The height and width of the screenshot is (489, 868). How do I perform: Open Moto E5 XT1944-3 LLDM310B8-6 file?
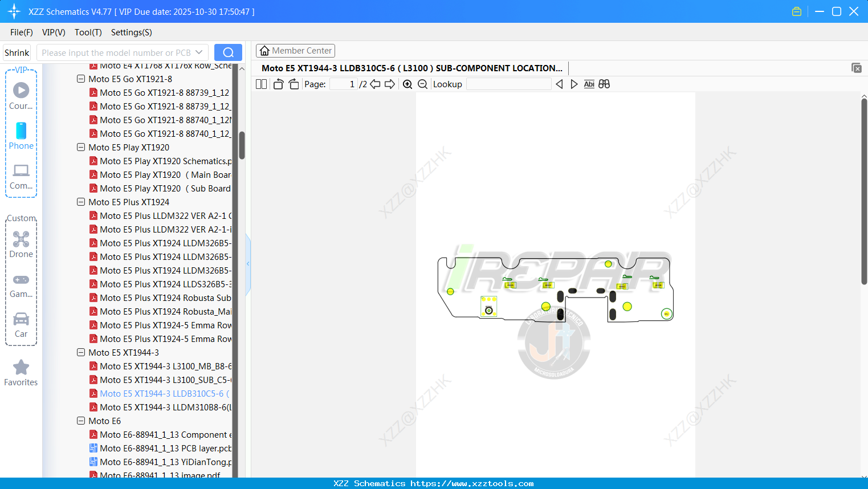pyautogui.click(x=161, y=407)
